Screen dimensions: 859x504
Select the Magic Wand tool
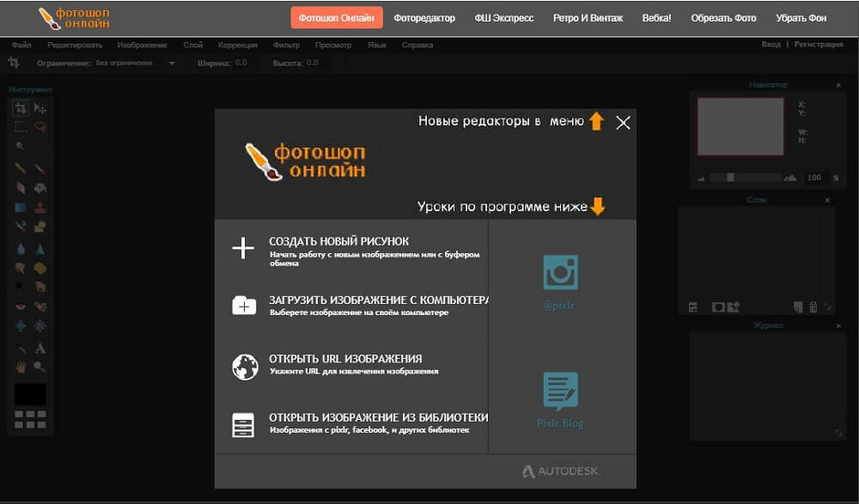click(x=21, y=146)
